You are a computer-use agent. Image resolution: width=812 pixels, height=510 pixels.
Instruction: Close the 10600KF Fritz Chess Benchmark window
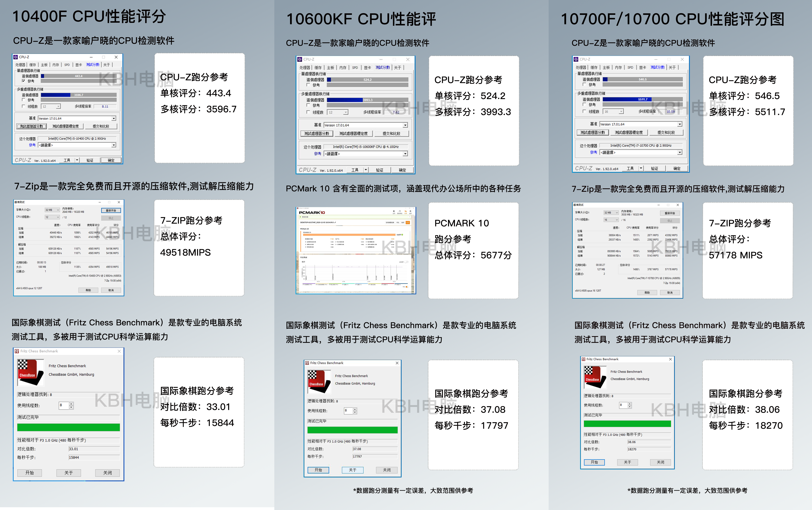tap(397, 363)
